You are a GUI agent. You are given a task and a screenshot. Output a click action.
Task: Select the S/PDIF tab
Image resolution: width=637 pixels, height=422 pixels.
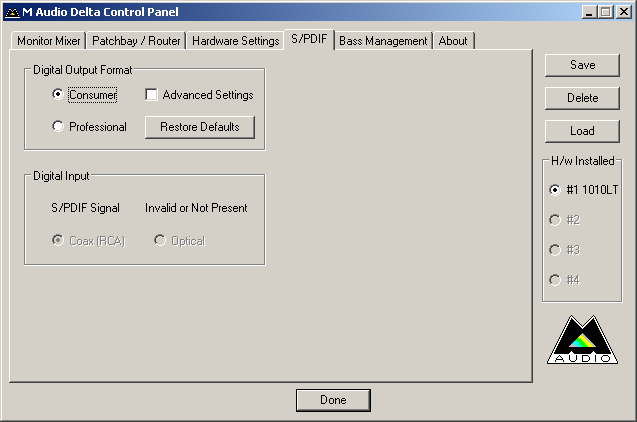tap(309, 40)
